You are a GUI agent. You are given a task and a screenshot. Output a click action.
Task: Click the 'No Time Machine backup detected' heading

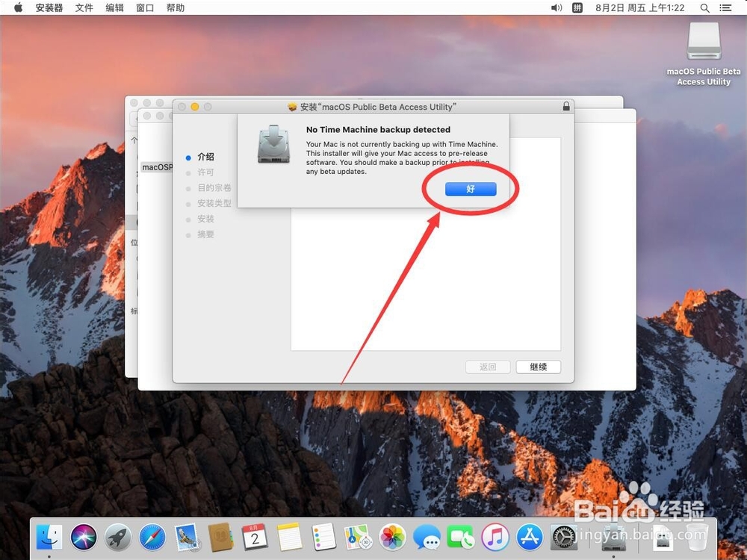pyautogui.click(x=378, y=129)
